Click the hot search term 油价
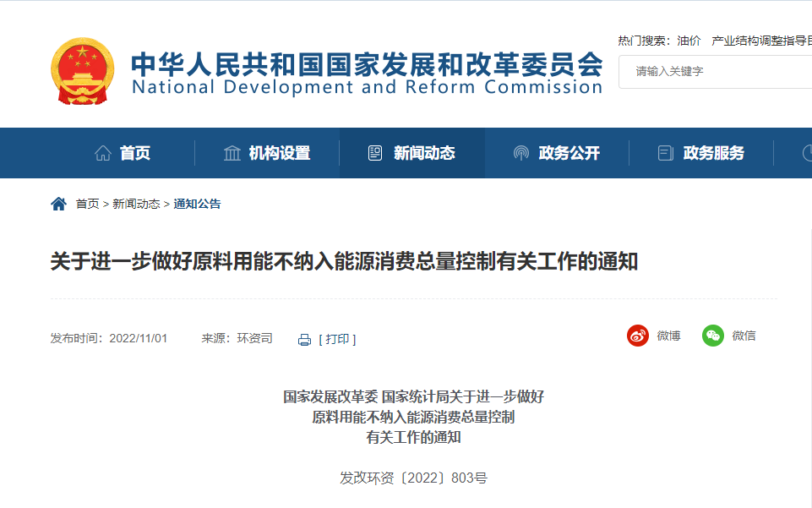The width and height of the screenshot is (812, 508). pos(689,41)
